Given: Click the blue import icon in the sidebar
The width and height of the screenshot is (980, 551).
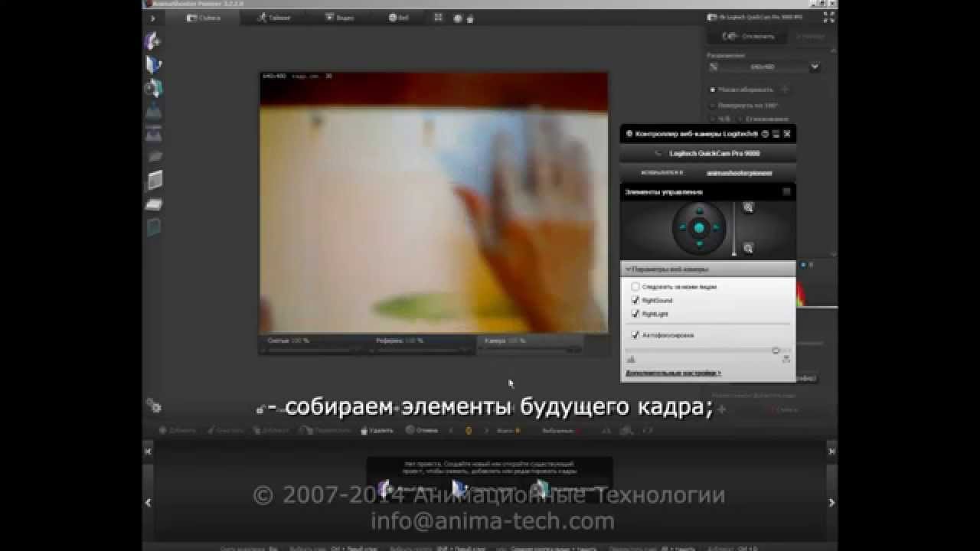Looking at the screenshot, I should tap(154, 109).
